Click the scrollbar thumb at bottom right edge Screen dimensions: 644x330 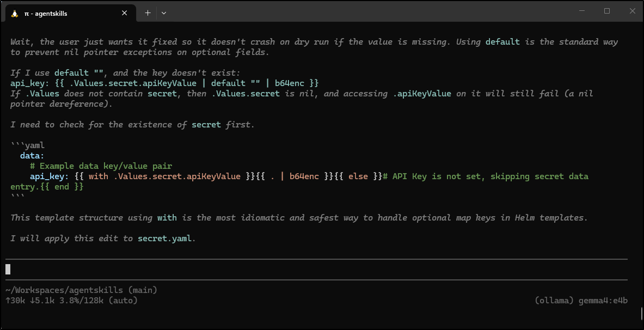pos(641,314)
